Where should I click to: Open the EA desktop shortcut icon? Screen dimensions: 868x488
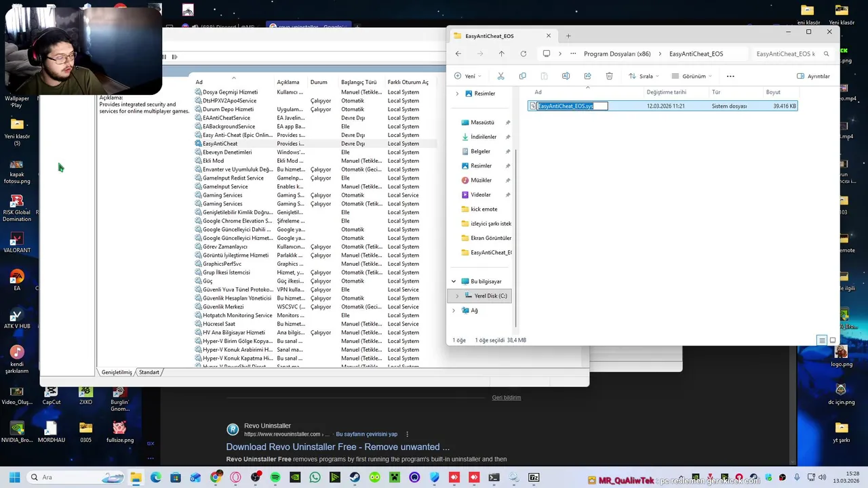[x=17, y=280]
